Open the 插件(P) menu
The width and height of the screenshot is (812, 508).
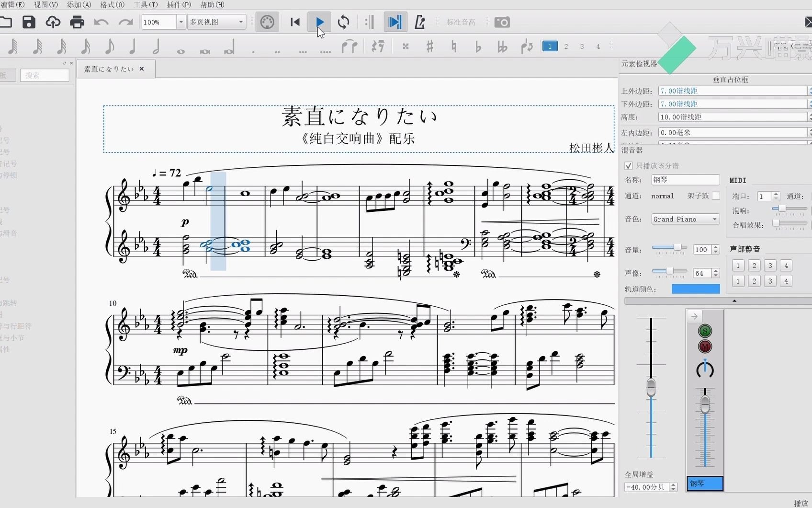(179, 5)
